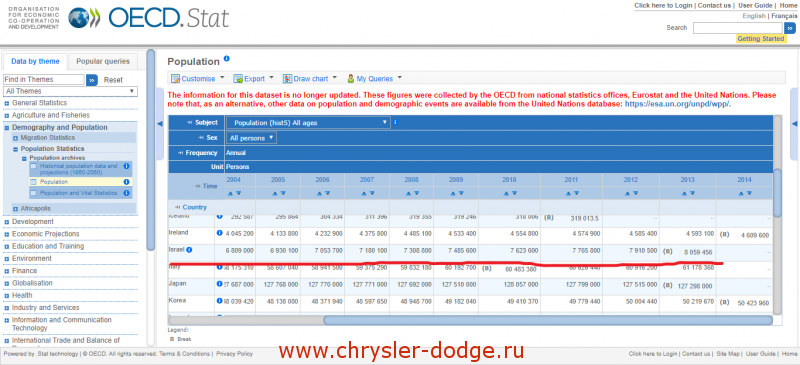
Task: Switch to Popular queries tab
Action: pyautogui.click(x=103, y=61)
